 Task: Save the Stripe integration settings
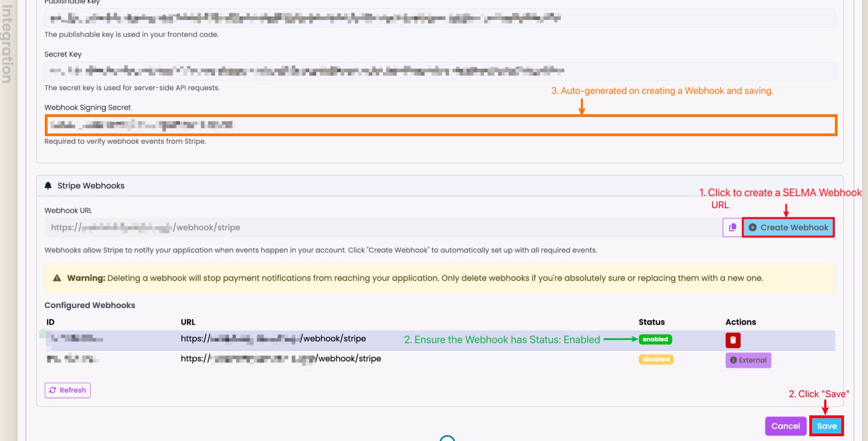pos(826,426)
